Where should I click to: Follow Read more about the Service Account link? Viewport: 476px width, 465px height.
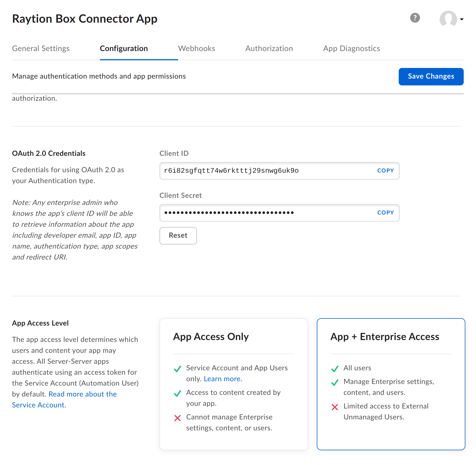[x=82, y=394]
